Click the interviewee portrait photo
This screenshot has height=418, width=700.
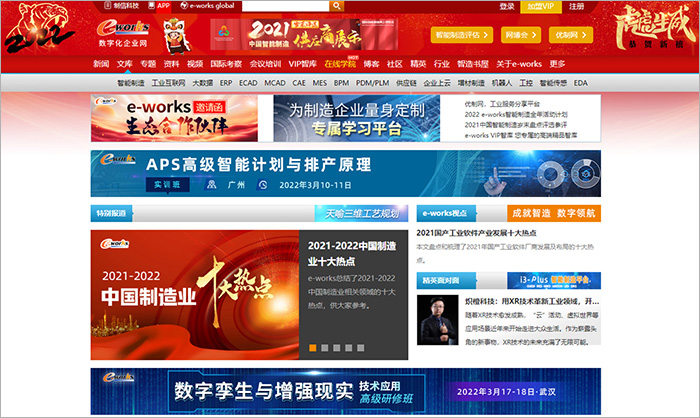(438, 320)
